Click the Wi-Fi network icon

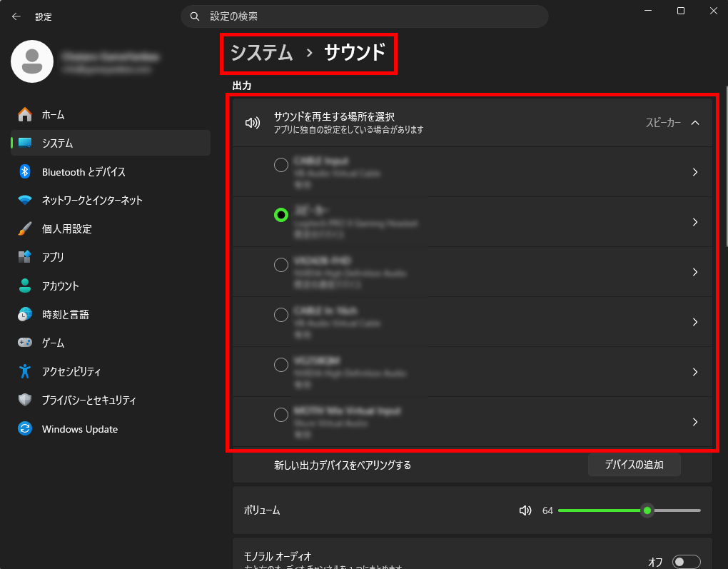[x=24, y=200]
